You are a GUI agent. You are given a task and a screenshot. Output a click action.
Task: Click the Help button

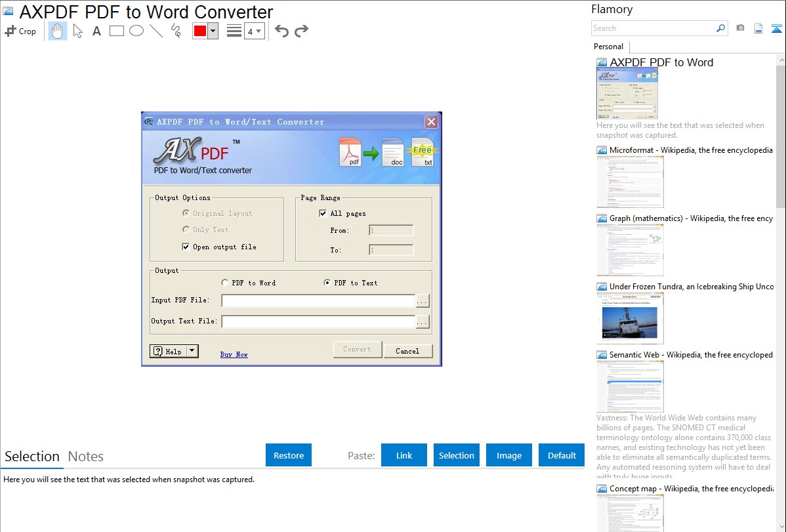tap(168, 352)
